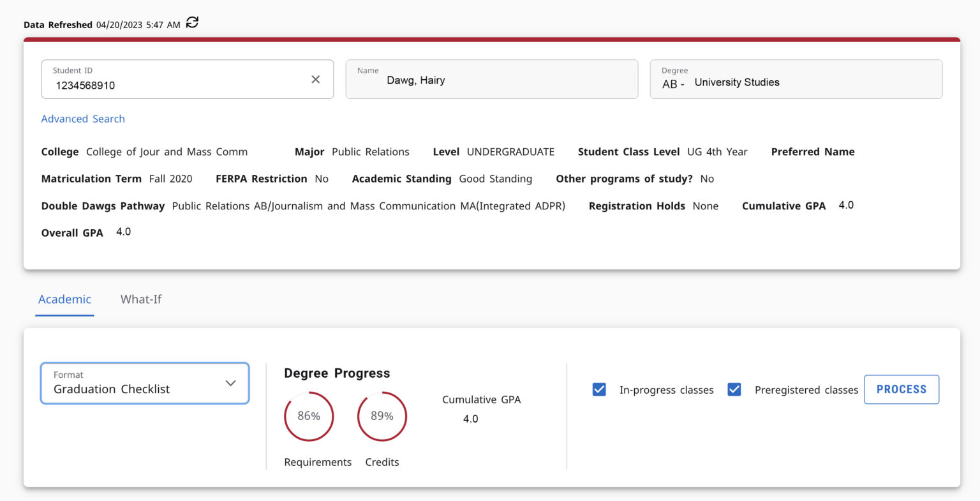
Task: Uncheck the In-progress classes checkbox
Action: (599, 389)
